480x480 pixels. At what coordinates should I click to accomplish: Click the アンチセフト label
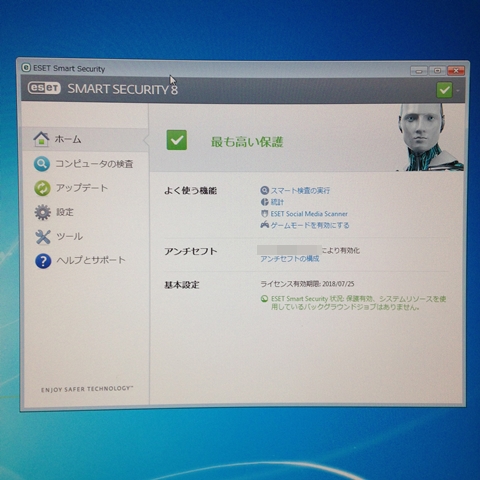pyautogui.click(x=190, y=251)
